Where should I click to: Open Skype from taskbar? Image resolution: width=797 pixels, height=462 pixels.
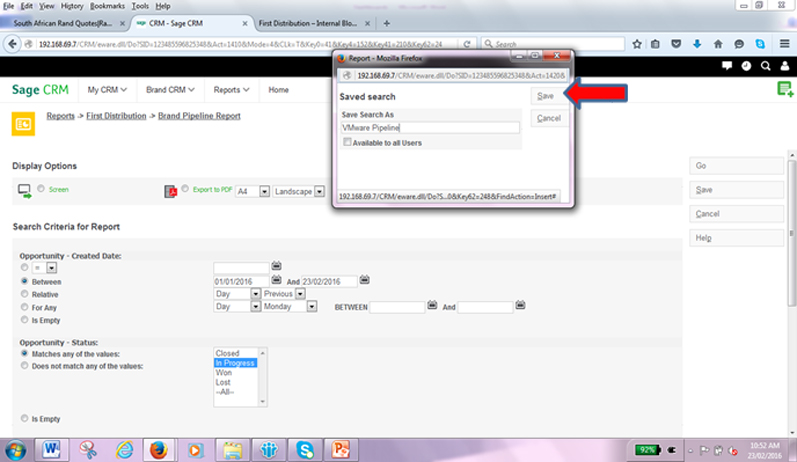[x=305, y=450]
